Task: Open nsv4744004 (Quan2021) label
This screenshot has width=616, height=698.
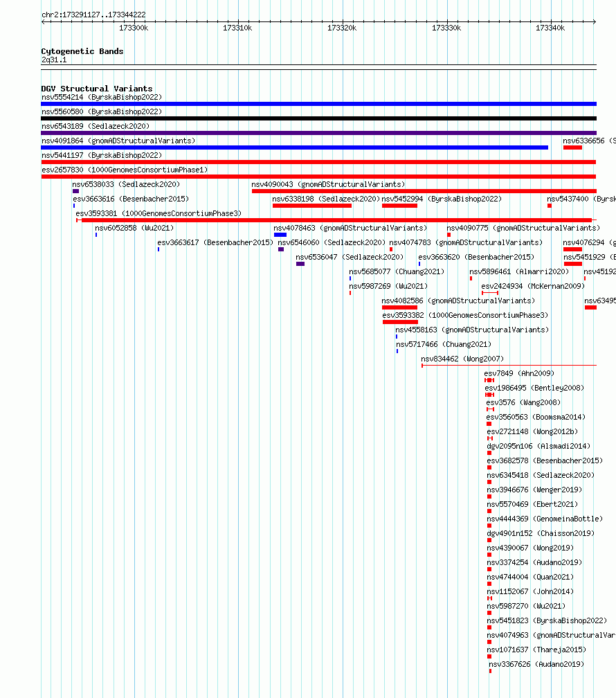Action: [x=530, y=577]
